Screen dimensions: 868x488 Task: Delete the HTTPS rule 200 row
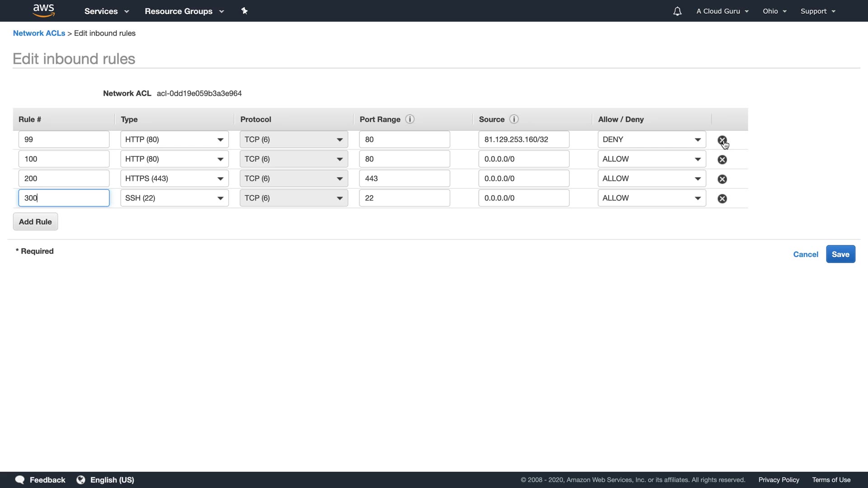coord(722,179)
